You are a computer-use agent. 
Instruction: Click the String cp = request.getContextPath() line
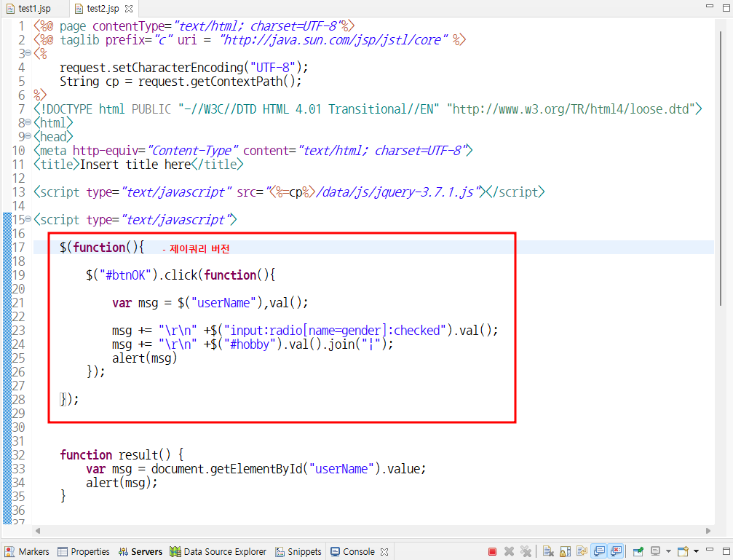[x=181, y=82]
